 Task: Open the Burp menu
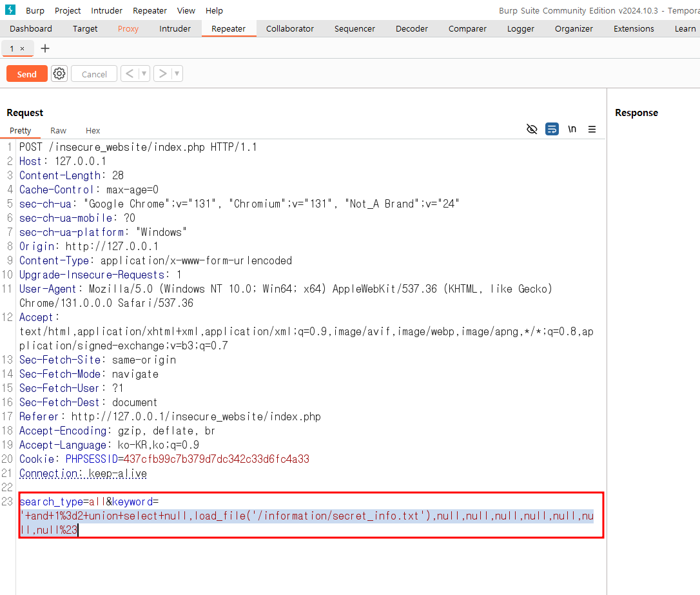(35, 10)
